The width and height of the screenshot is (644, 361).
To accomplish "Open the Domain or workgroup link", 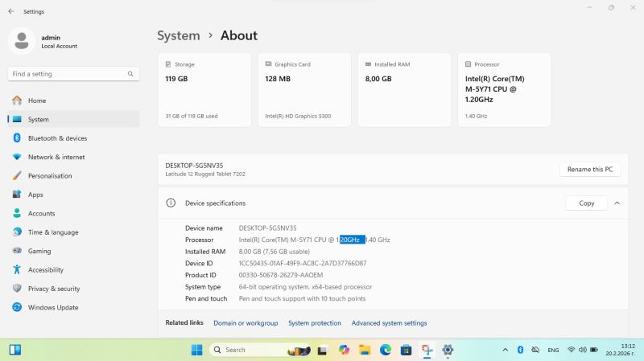I will [246, 323].
